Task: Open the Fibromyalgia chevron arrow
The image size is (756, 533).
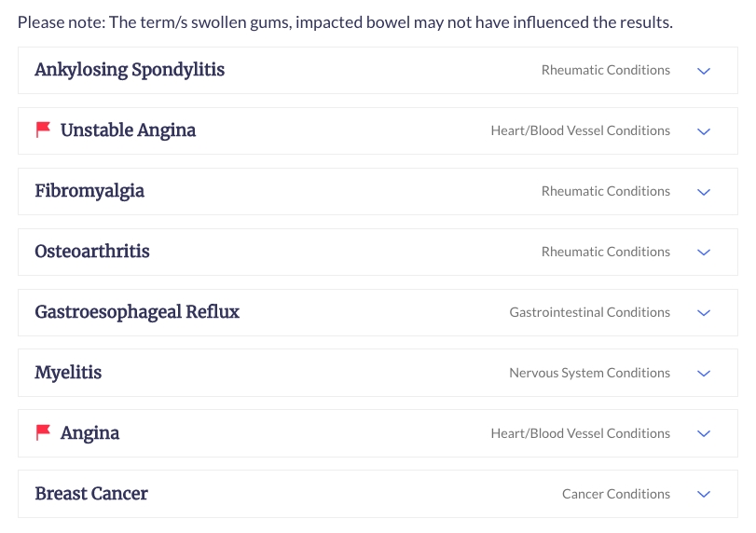Action: (704, 192)
